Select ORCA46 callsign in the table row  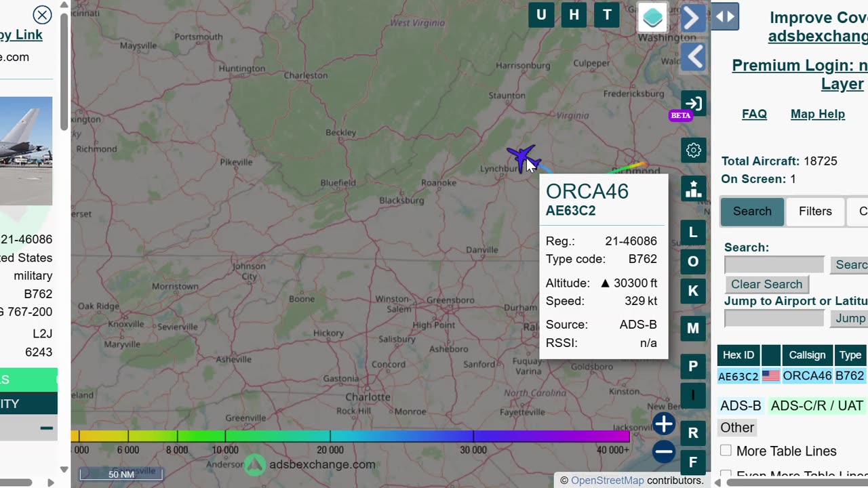point(807,375)
